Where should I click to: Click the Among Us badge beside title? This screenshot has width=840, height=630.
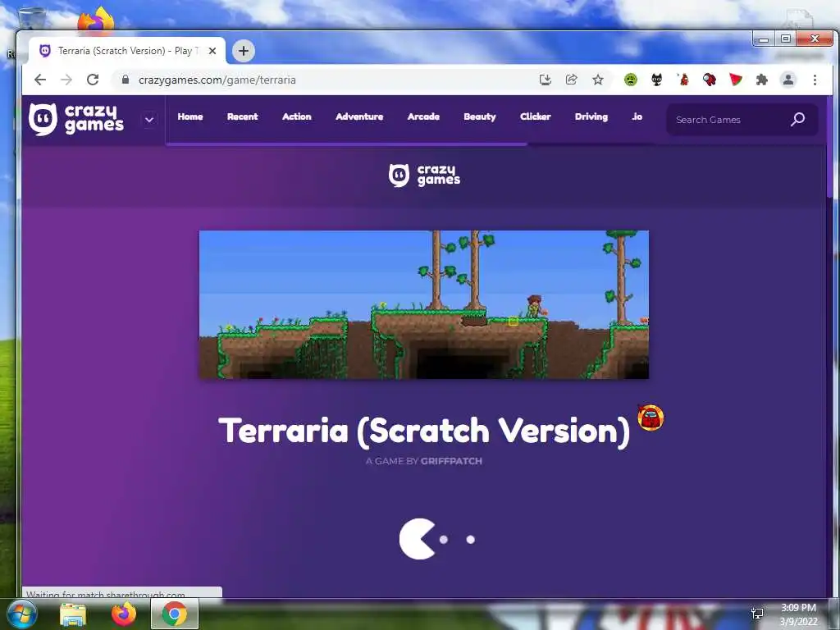coord(651,418)
